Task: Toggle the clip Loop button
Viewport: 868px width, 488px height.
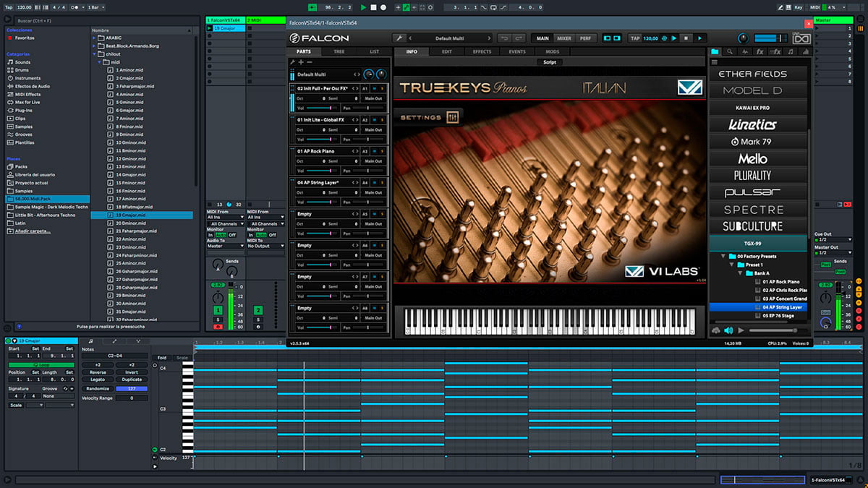Action: (x=41, y=364)
